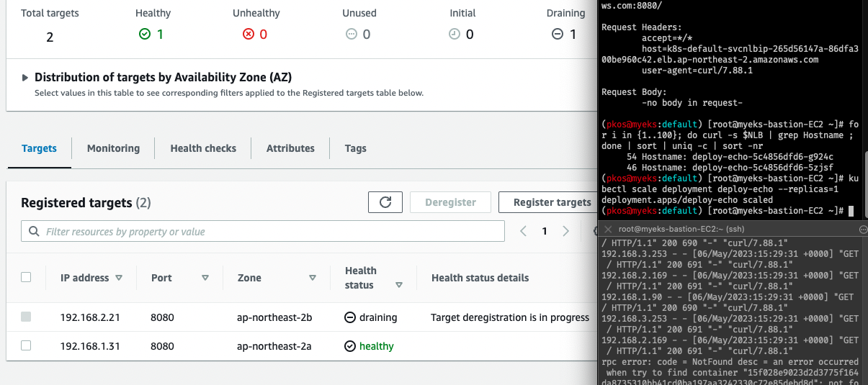The image size is (868, 385).
Task: Close the root@myeks-bastion-EC2 ssh pane
Action: click(609, 229)
